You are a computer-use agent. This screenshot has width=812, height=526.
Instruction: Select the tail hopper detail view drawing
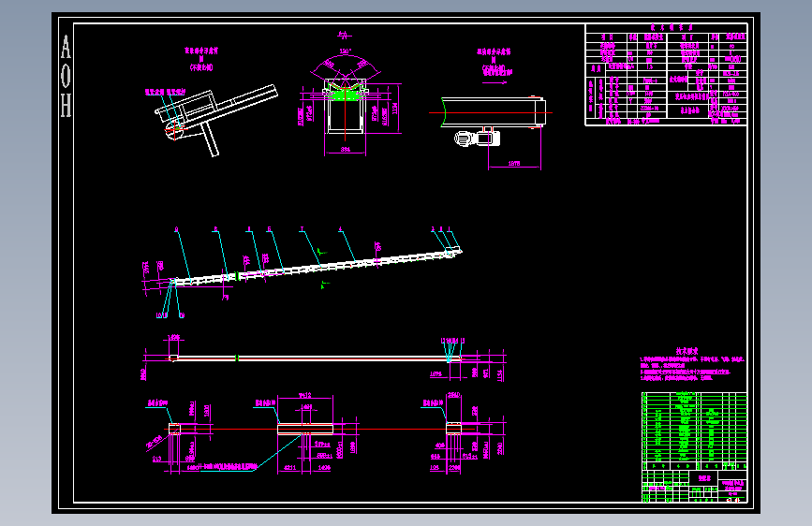[x=216, y=120]
